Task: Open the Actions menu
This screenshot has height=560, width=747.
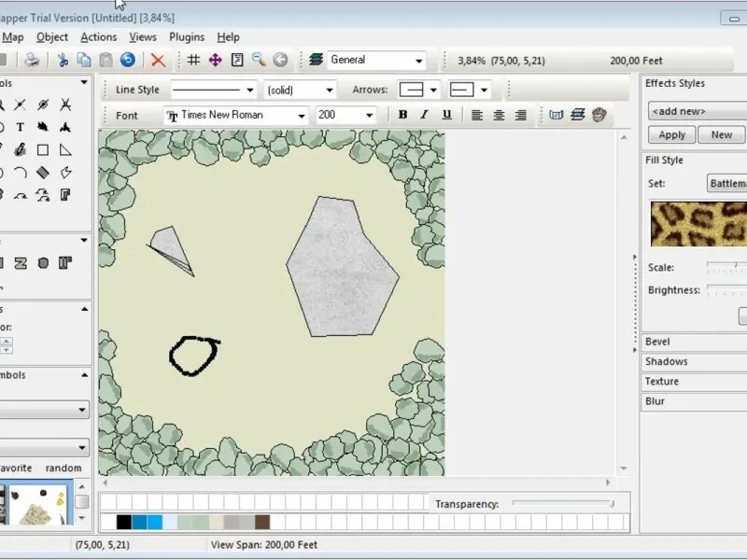Action: 98,37
